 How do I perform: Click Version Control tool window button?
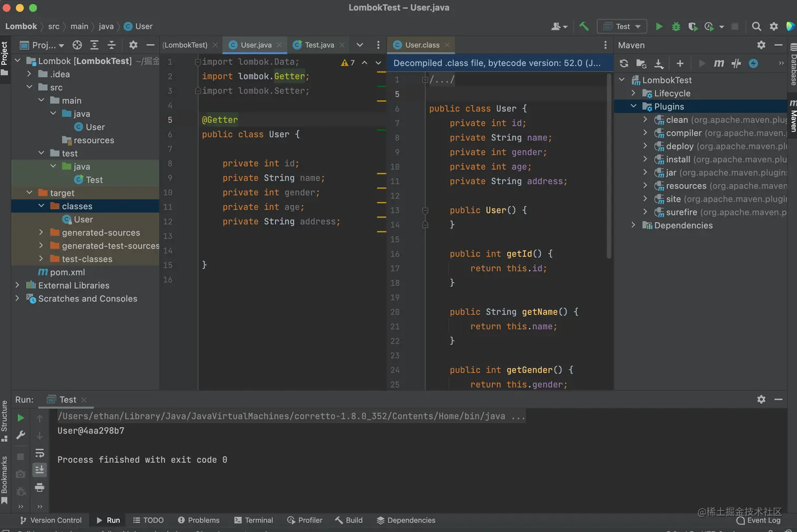[51, 520]
